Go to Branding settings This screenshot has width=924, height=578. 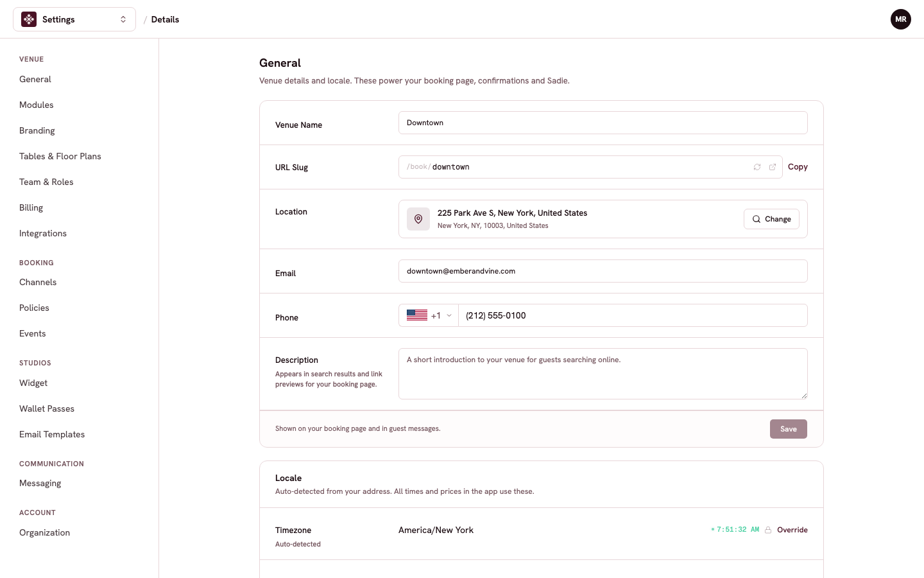tap(37, 130)
